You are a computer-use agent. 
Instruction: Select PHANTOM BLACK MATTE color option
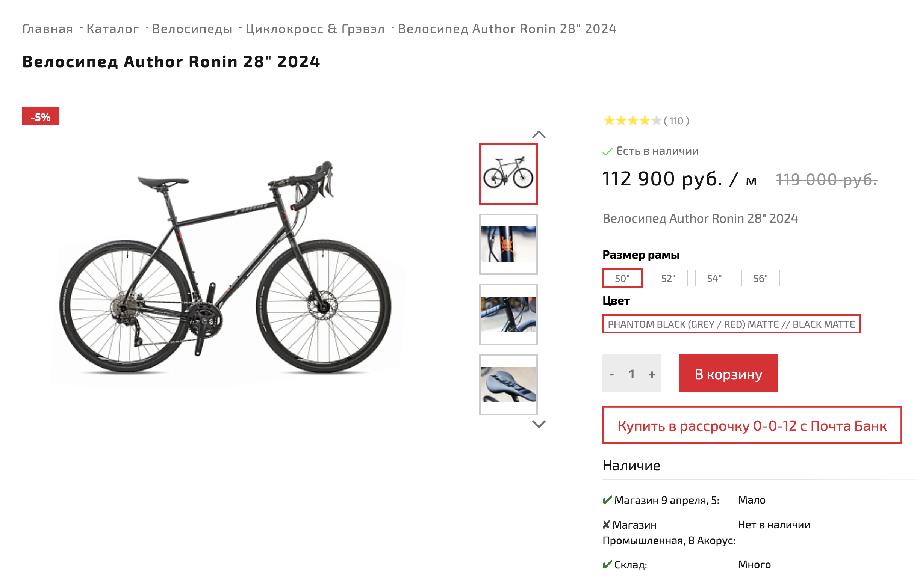(x=731, y=324)
